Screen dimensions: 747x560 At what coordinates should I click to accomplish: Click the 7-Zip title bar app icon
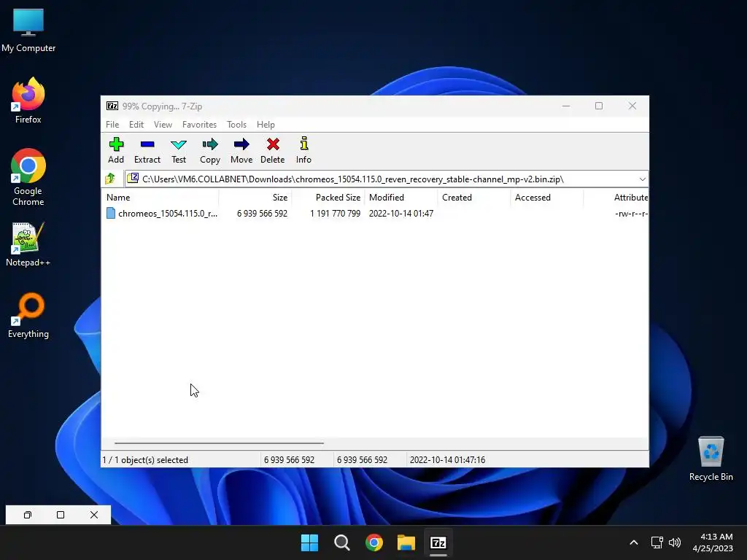[x=112, y=106]
